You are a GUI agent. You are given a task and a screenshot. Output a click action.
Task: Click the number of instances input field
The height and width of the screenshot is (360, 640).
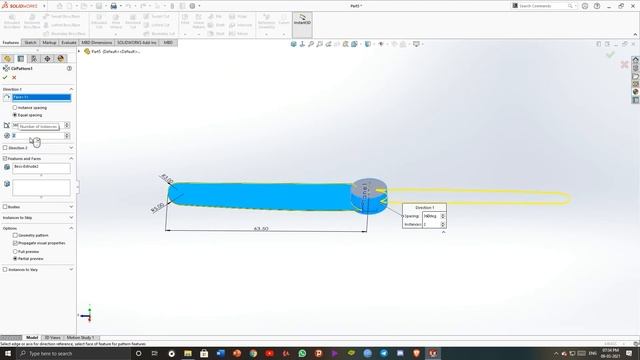38,136
